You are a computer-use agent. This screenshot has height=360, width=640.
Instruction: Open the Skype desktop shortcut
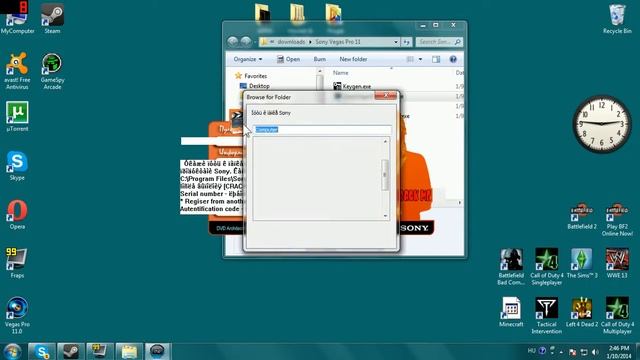click(x=17, y=165)
